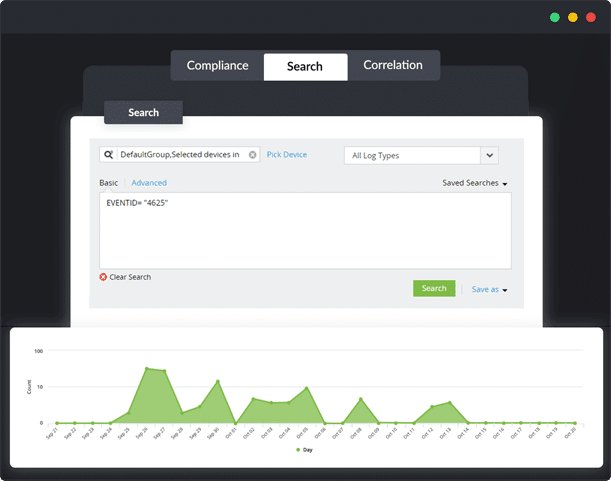Toggle the Day legend series

click(304, 450)
